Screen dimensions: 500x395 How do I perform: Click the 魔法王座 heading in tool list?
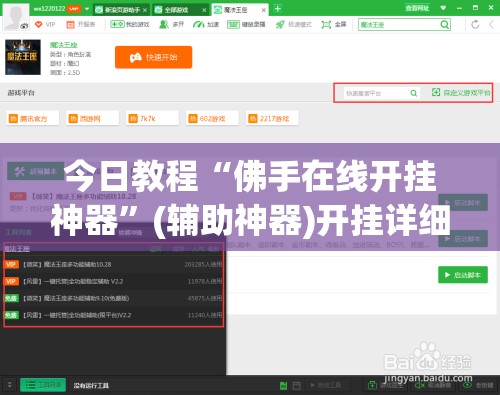(17, 249)
